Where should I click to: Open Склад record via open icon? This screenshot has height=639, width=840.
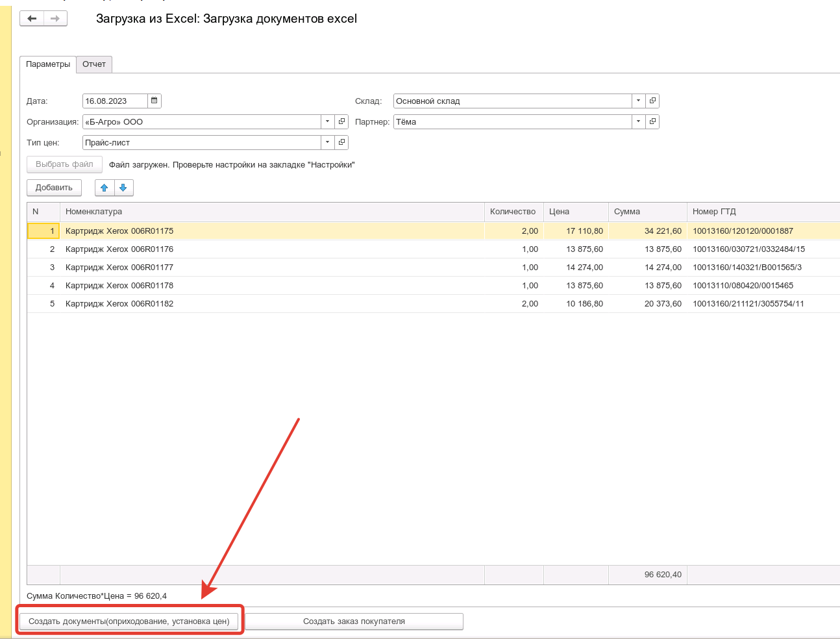pyautogui.click(x=652, y=101)
